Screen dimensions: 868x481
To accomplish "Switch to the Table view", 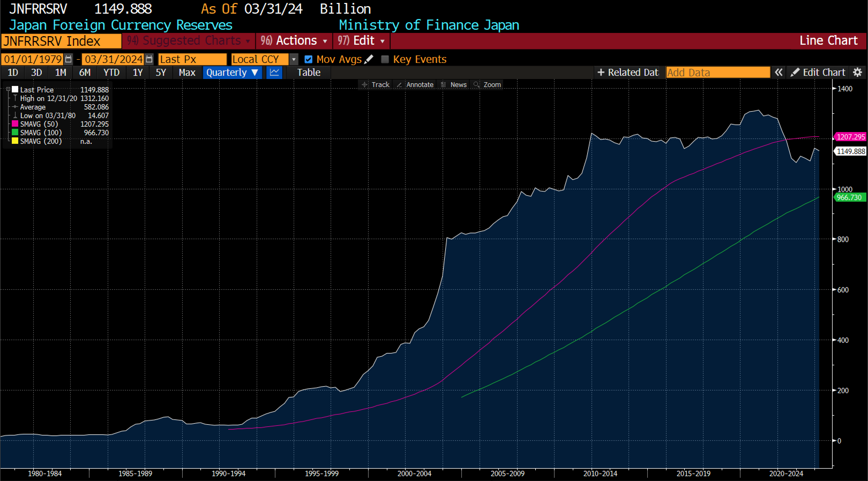I will coord(308,72).
